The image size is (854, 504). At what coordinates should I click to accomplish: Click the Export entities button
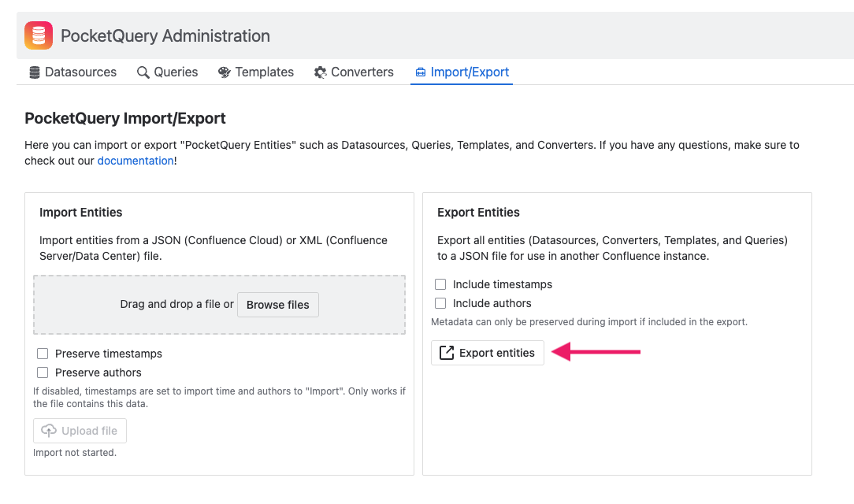coord(488,353)
